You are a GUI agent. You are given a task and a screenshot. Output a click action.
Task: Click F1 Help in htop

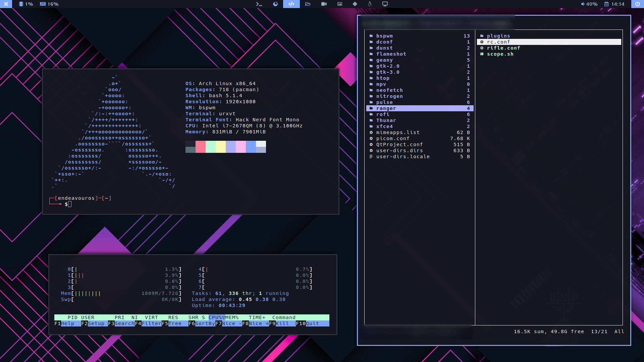point(68,323)
